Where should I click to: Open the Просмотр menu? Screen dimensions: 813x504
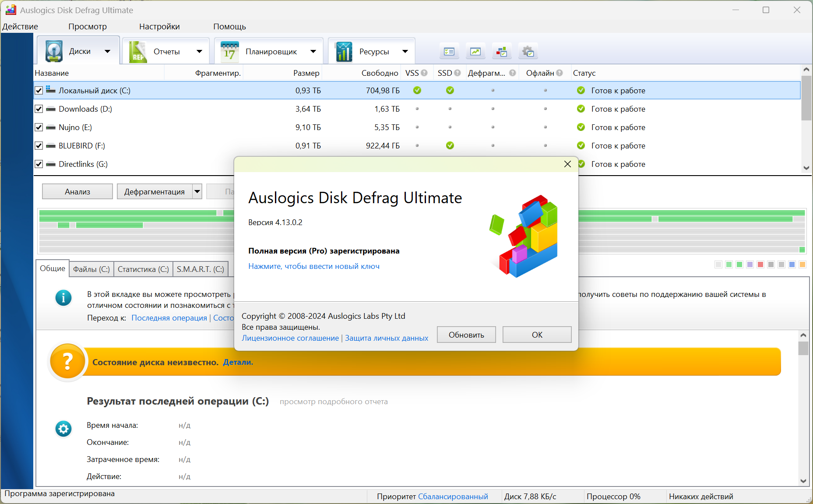[88, 26]
